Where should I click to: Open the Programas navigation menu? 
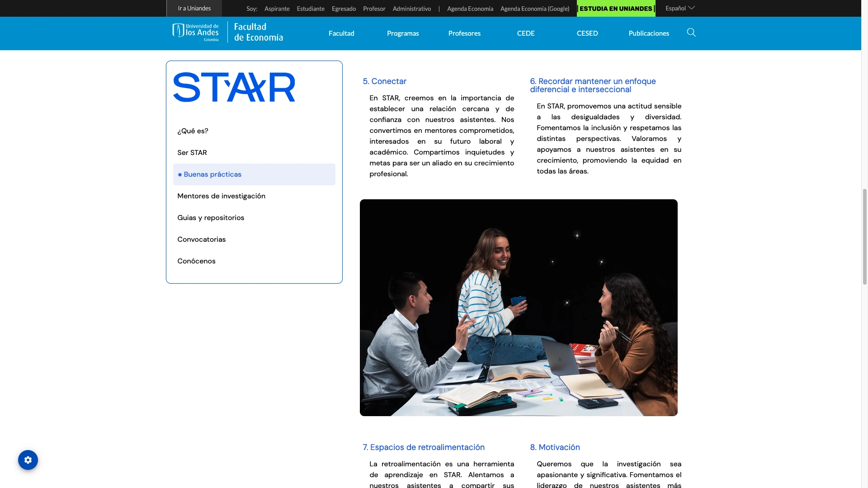click(x=403, y=33)
